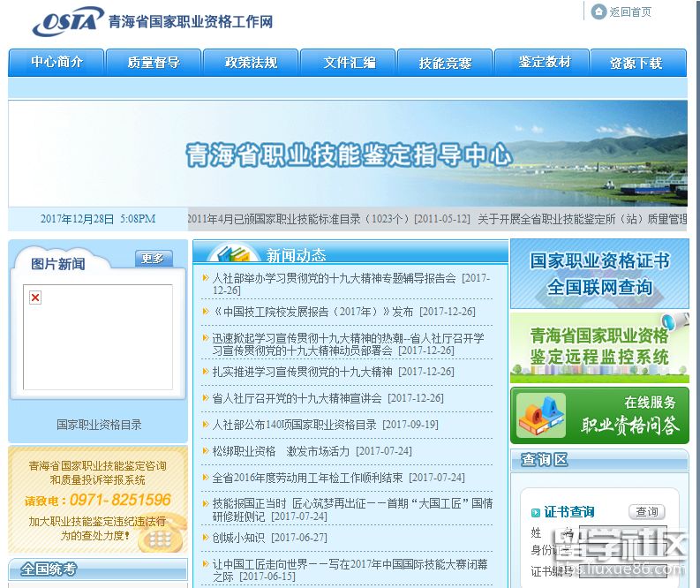This screenshot has height=588, width=700.
Task: Click arrow bullet beside 全省2016年度劳动用工
Action: click(206, 478)
